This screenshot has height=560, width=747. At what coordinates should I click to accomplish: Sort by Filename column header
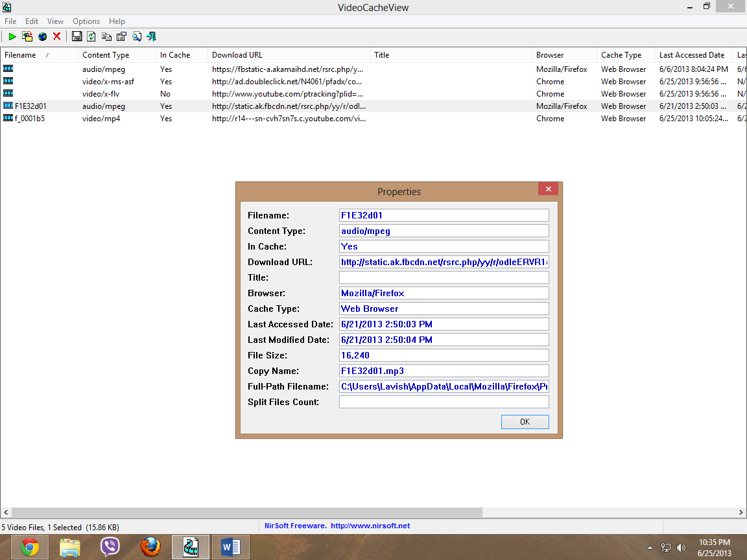coord(39,54)
